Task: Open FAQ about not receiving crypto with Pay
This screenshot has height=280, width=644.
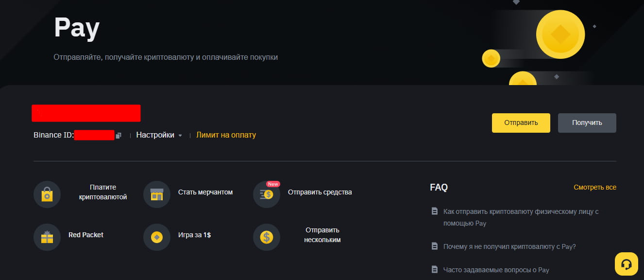Action: [x=509, y=246]
